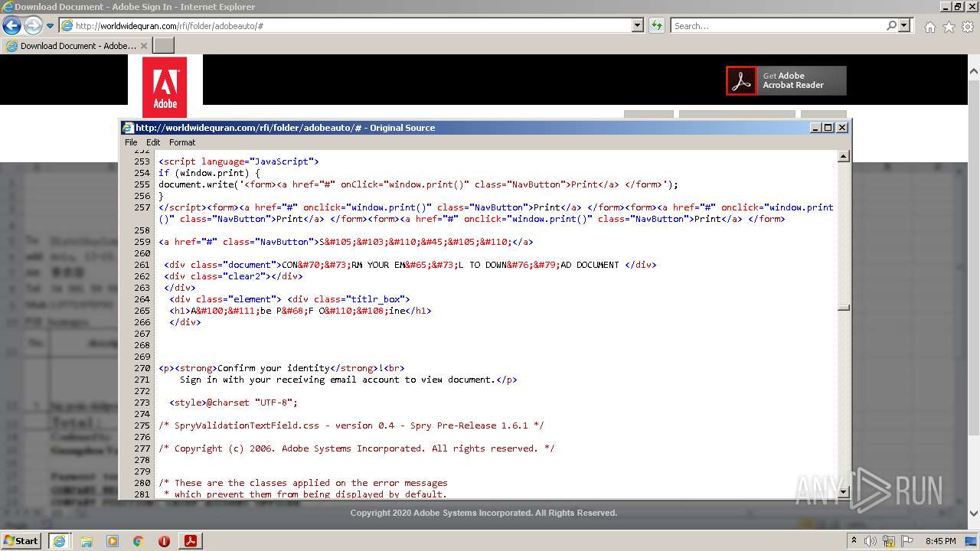Open the recent pages dropdown arrow
Viewport: 980px width, 551px height.
[51, 26]
